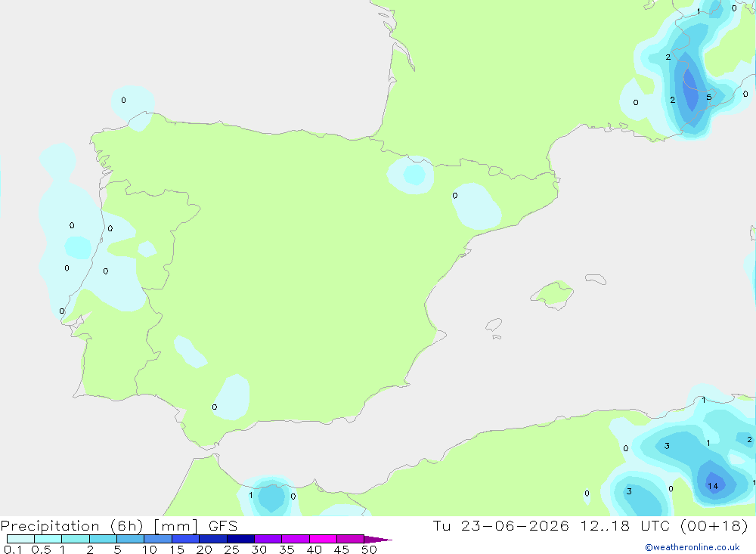Click the 'Precipitation (6h) [mm] GFS' title
The image size is (756, 554).
coord(119,526)
